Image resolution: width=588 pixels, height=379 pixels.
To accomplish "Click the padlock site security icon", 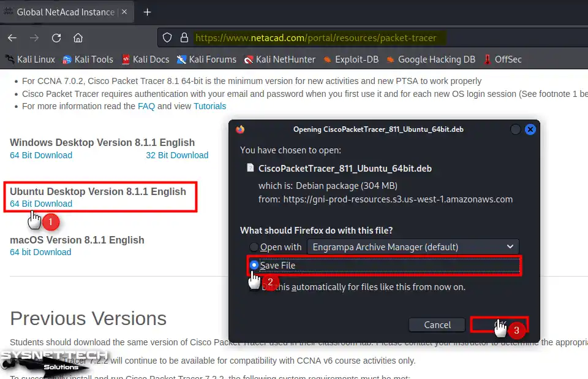I will pos(184,37).
